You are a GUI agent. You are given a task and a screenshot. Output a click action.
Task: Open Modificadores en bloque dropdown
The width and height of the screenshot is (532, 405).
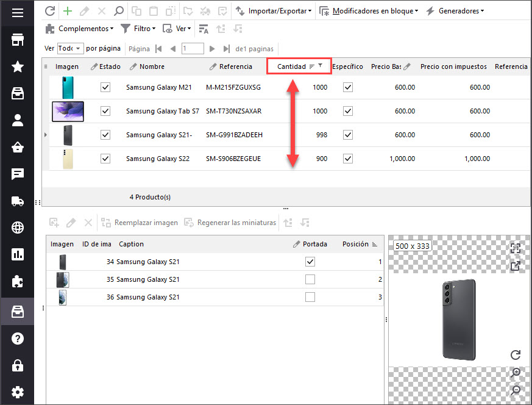(x=369, y=11)
